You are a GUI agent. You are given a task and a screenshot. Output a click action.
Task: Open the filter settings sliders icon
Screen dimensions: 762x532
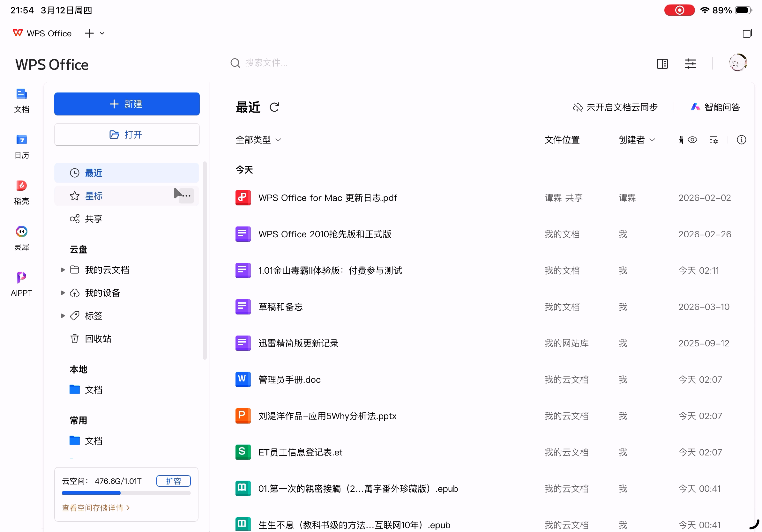690,63
